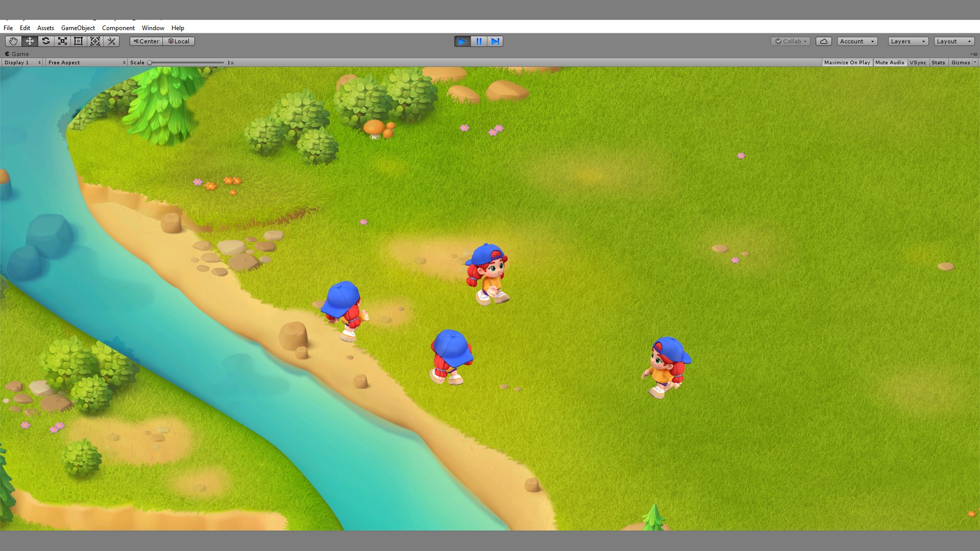Image resolution: width=980 pixels, height=551 pixels.
Task: Click the front-facing character near the dirt patch
Action: [x=487, y=274]
